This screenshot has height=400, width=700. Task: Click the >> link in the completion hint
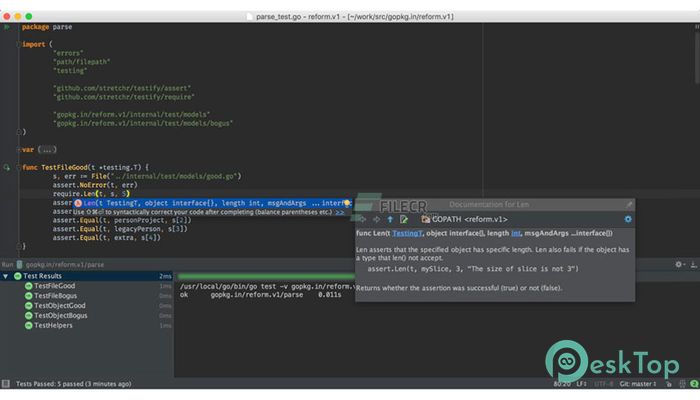click(x=340, y=212)
